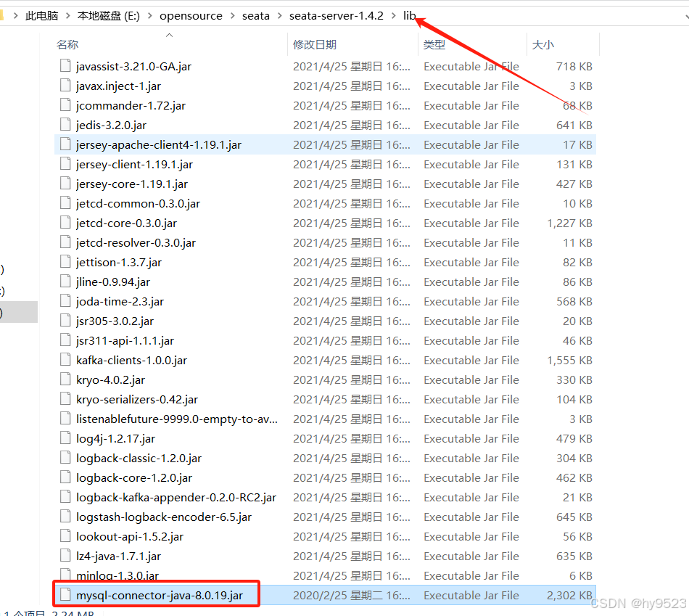Expand the chevron after 此电脑 in the address bar
689x616 pixels.
coord(68,16)
